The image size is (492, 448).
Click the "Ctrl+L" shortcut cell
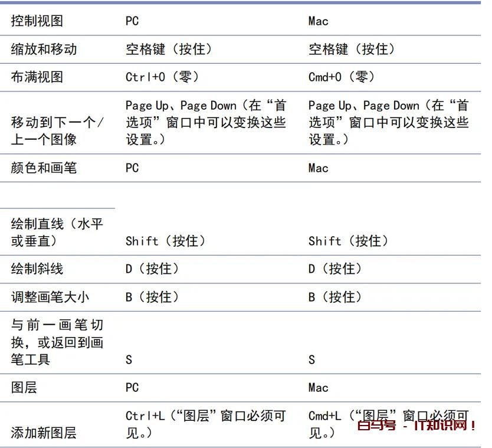click(x=205, y=424)
